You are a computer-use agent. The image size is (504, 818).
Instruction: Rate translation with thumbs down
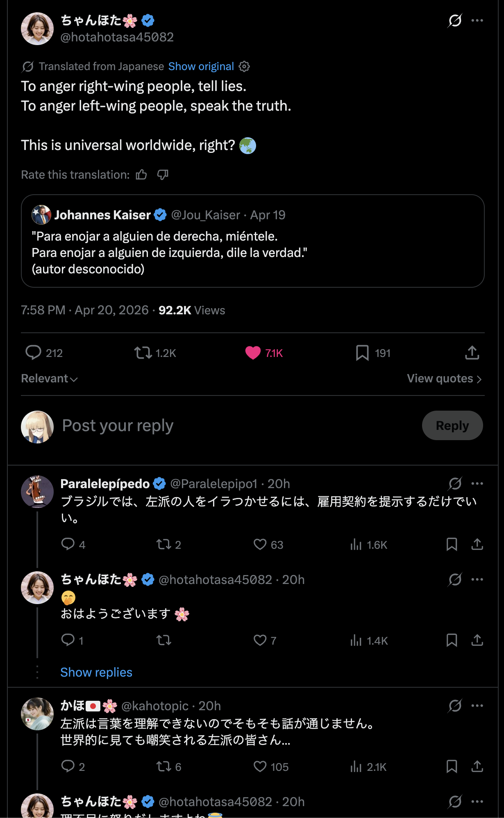[x=163, y=175]
